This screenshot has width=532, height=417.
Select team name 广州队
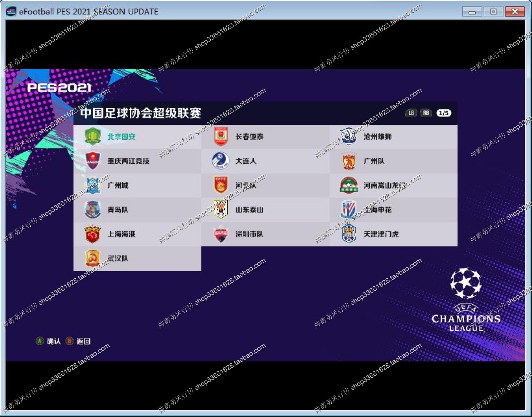point(374,161)
